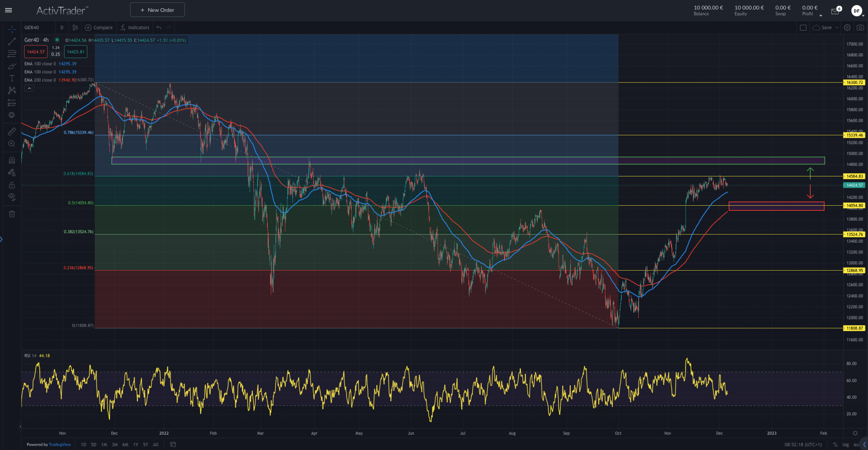Open chart settings with the gear icon
The width and height of the screenshot is (868, 450).
pos(847,27)
